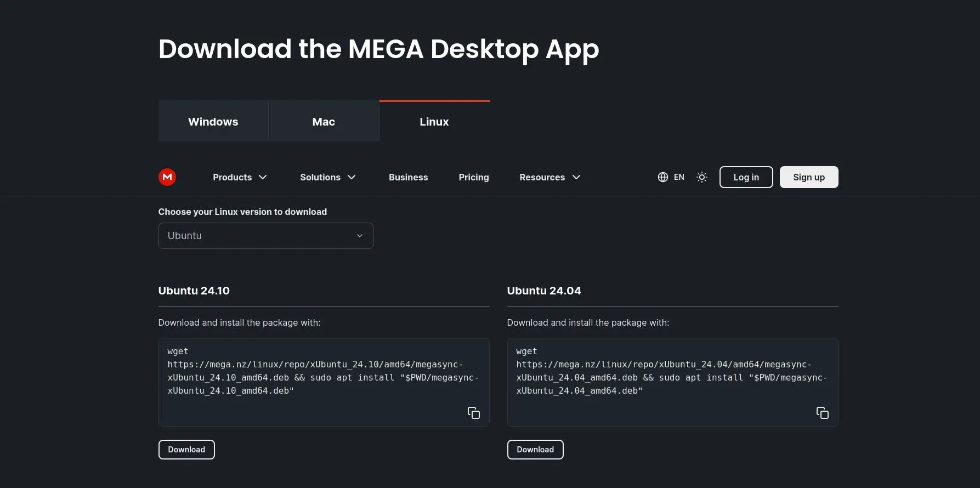Open the Ubuntu Linux version dropdown
The width and height of the screenshot is (980, 488).
coord(266,236)
